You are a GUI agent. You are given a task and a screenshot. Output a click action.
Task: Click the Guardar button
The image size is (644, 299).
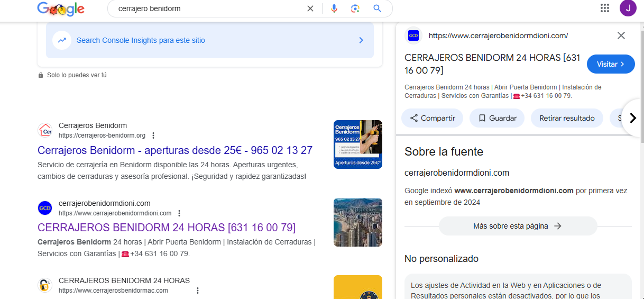pyautogui.click(x=497, y=118)
